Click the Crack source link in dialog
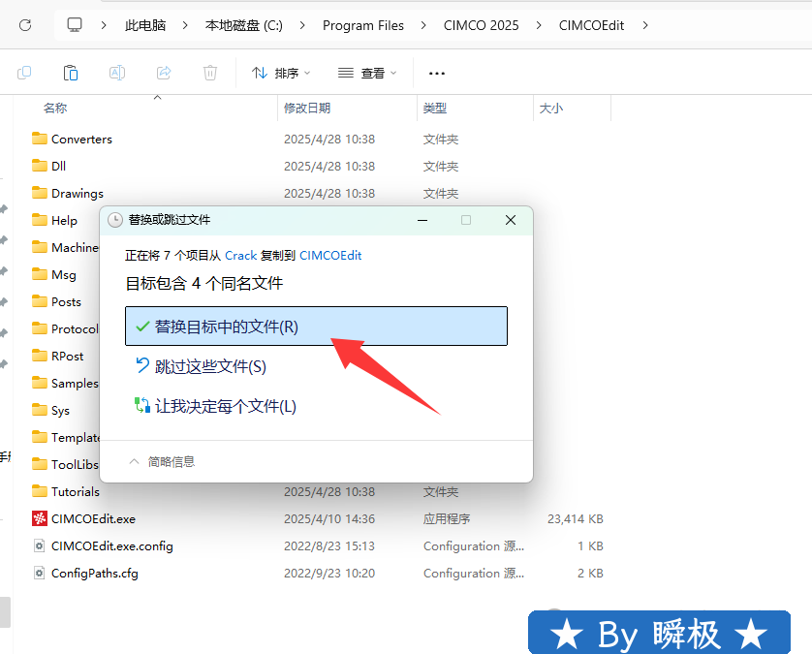 point(241,255)
